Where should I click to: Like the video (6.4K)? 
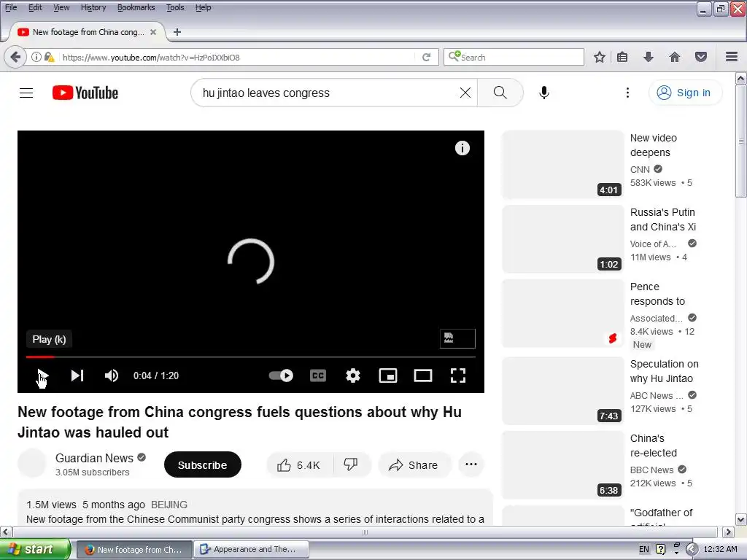(x=299, y=464)
